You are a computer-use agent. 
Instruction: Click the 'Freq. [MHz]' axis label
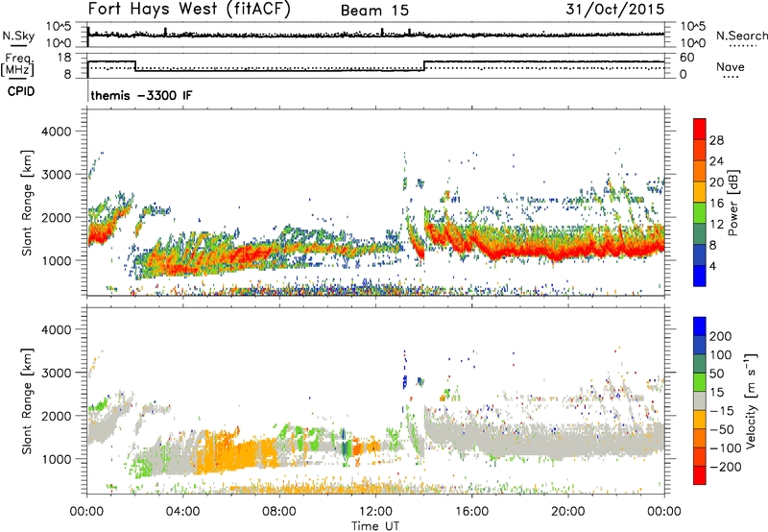[x=17, y=65]
